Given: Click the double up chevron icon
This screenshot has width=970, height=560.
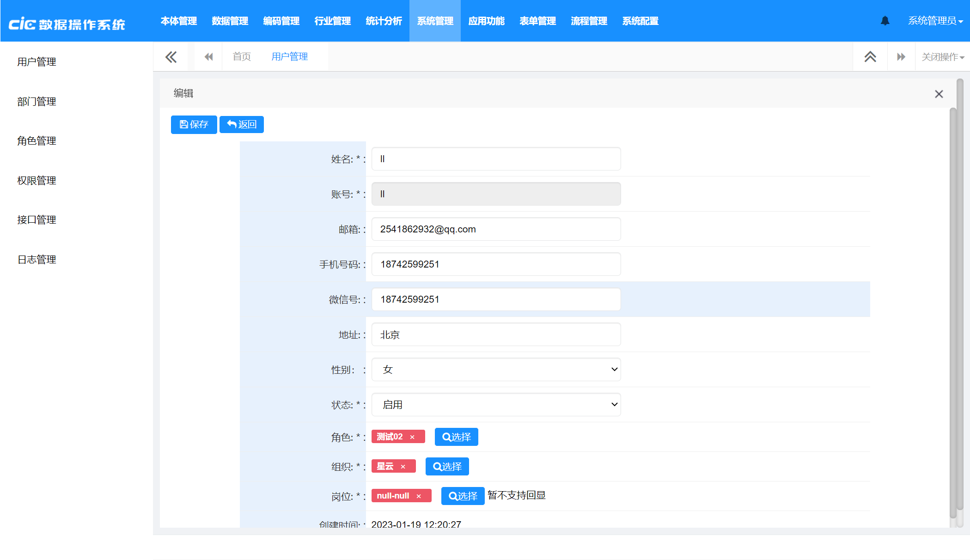Looking at the screenshot, I should click(x=870, y=57).
